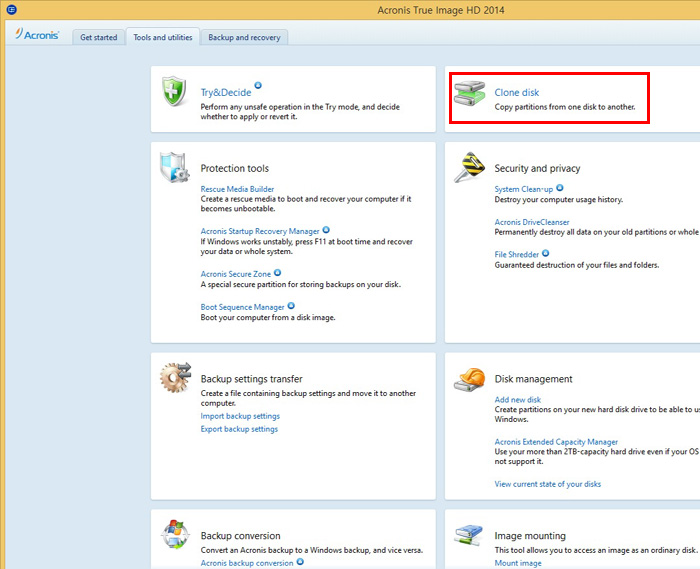Click the Image mounting heading
The height and width of the screenshot is (569, 700).
click(530, 536)
